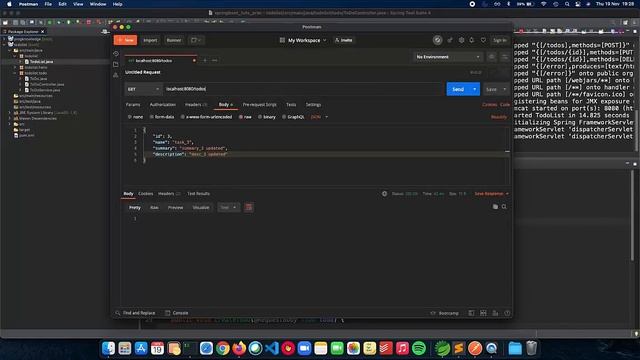Select the none body type radio
This screenshot has width=640, height=360.
pos(129,117)
